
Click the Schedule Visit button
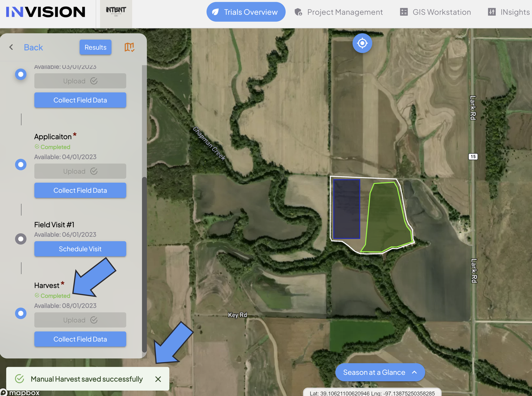(80, 249)
